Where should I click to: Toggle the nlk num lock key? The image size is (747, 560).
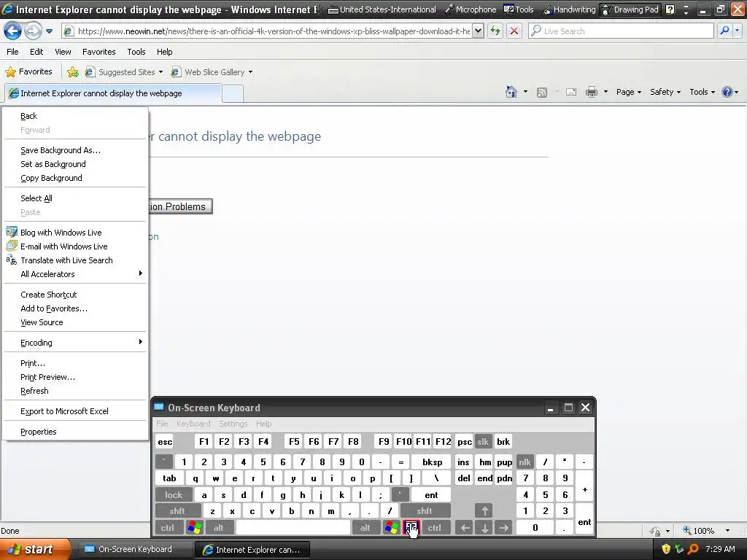525,462
